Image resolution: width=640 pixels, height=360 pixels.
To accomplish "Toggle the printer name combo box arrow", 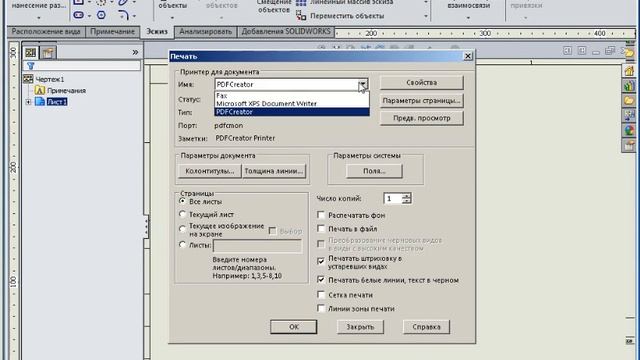I will click(x=362, y=84).
